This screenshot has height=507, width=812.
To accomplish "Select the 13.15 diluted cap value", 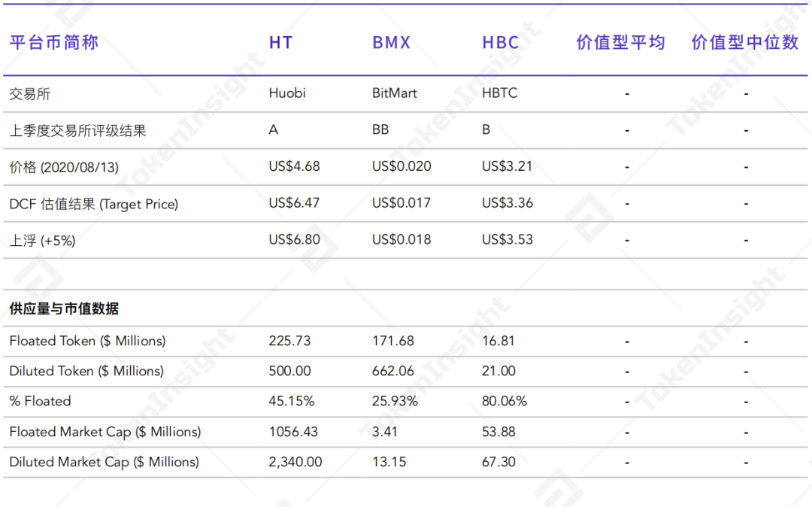I will tap(389, 462).
